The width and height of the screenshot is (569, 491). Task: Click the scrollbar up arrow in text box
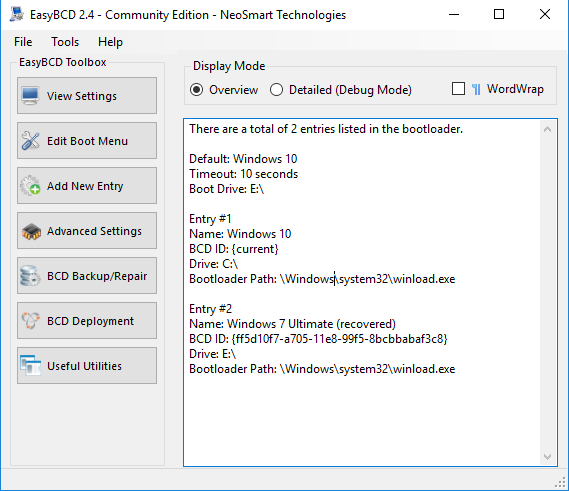(x=548, y=129)
